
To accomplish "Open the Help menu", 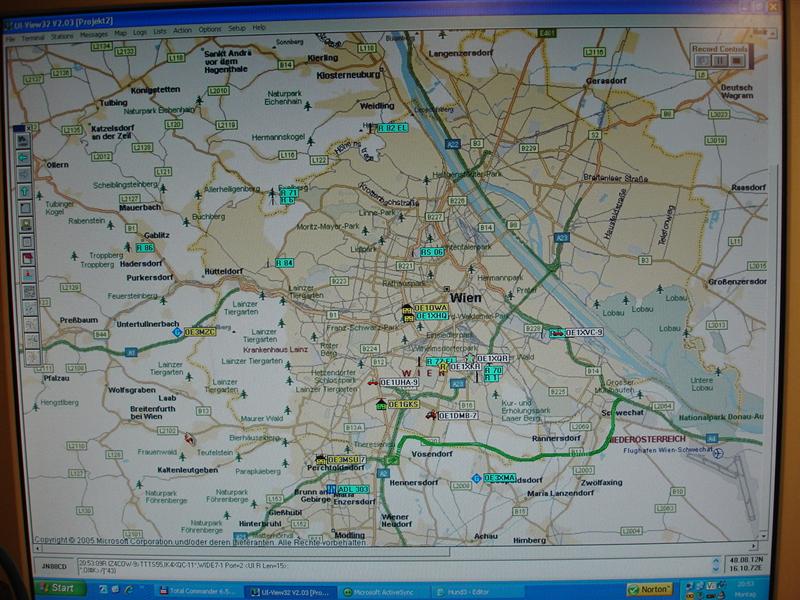I will pyautogui.click(x=259, y=28).
